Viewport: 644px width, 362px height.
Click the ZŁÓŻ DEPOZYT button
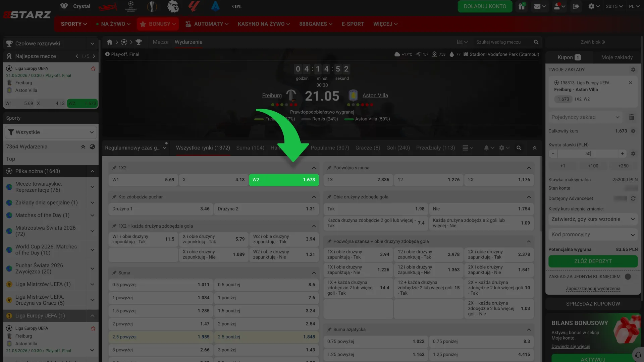pos(593,261)
